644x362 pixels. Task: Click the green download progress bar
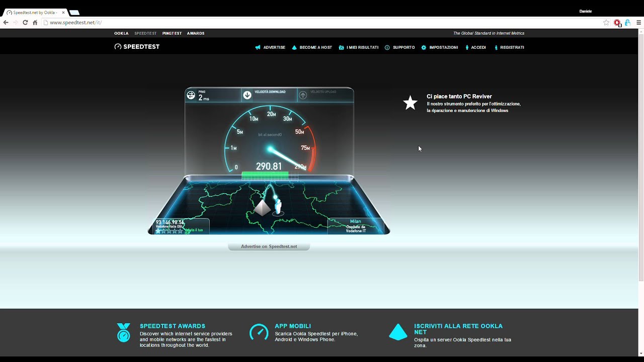point(265,174)
